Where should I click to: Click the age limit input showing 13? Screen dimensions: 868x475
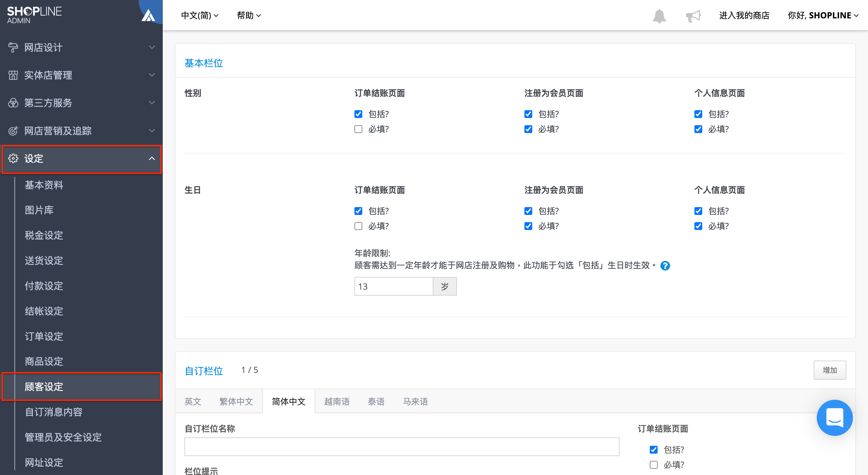[394, 286]
